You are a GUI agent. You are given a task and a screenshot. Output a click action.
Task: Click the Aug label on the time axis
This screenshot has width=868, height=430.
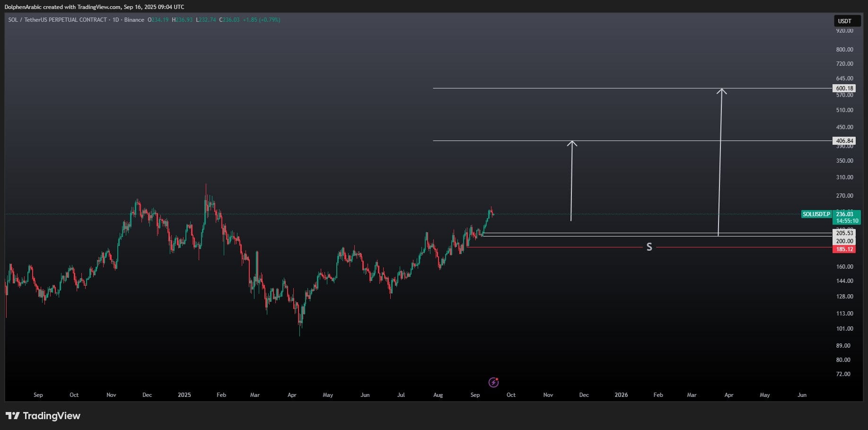click(x=438, y=395)
